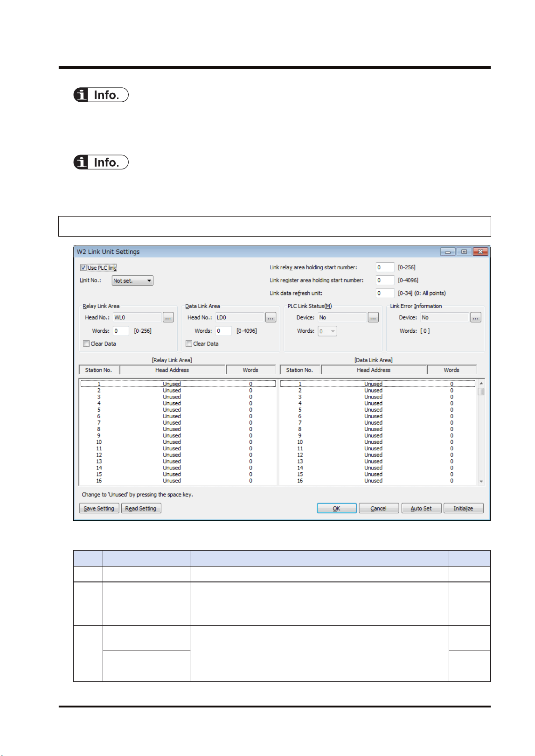This screenshot has width=535, height=756.
Task: Select station 16 row in Relay Link list
Action: point(178,481)
